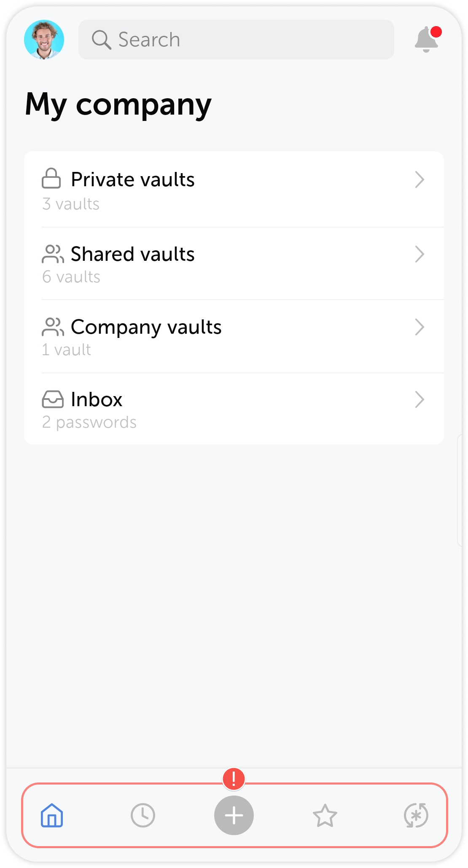Open the Recent clock tab
The height and width of the screenshot is (868, 468).
pos(143,815)
